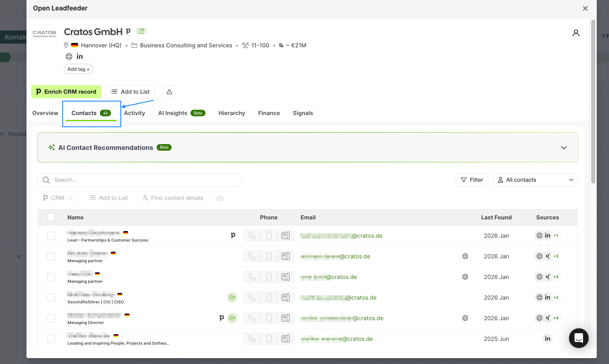Click Pipedrive icon on Lead – Partnerships row
The width and height of the screenshot is (609, 364).
pyautogui.click(x=233, y=235)
